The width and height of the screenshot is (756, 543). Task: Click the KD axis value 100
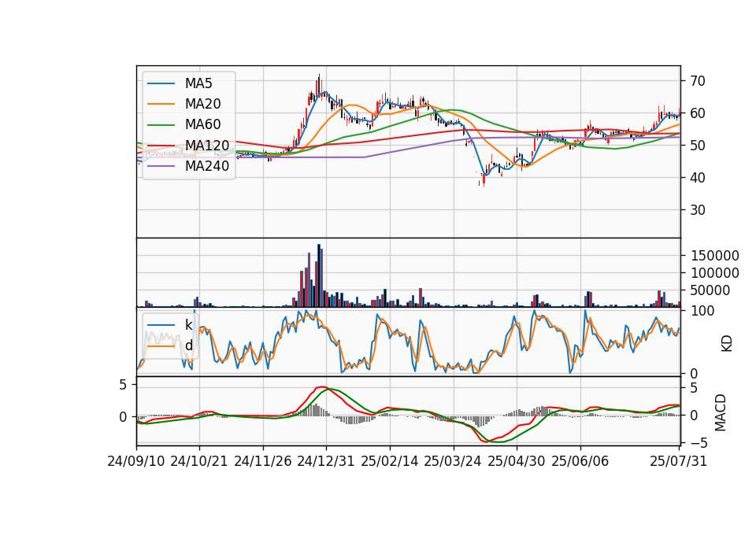pyautogui.click(x=702, y=311)
